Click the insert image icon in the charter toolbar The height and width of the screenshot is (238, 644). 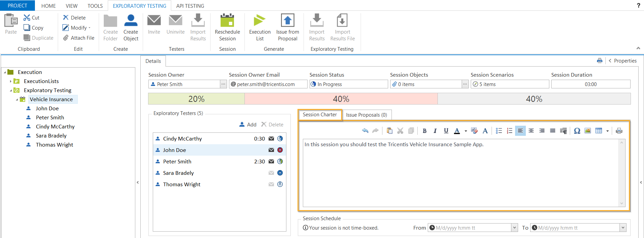(588, 131)
